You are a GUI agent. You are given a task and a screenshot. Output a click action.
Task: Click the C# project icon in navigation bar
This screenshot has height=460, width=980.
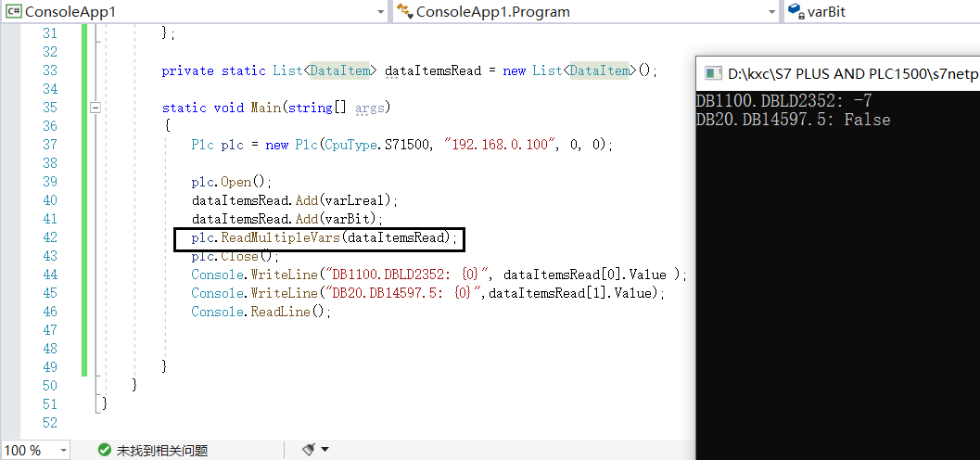coord(12,11)
